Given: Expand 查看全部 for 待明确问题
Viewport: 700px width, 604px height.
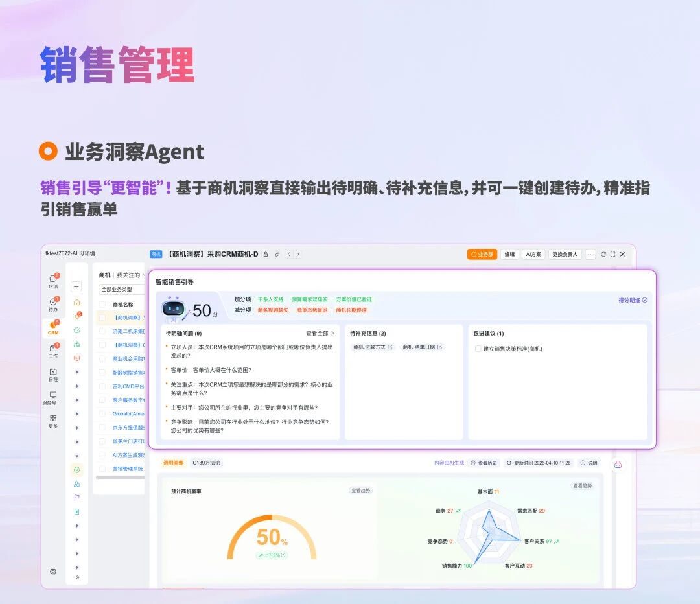Looking at the screenshot, I should [x=320, y=333].
